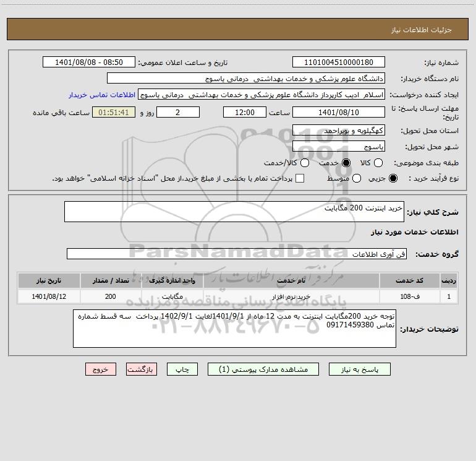Click the پاسخ به نیاز button
Viewport: 476px width, 461px height.
359,369
